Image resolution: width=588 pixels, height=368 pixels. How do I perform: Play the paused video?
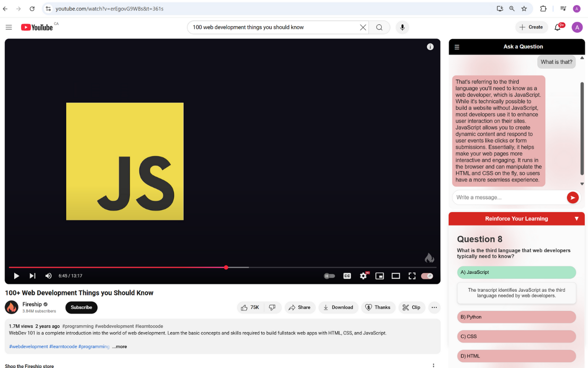click(17, 276)
